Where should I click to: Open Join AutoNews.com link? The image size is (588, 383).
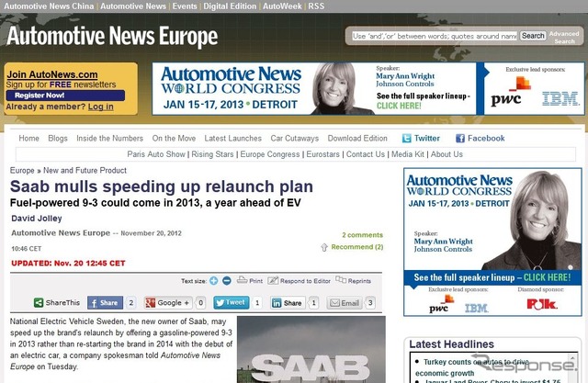tap(52, 74)
